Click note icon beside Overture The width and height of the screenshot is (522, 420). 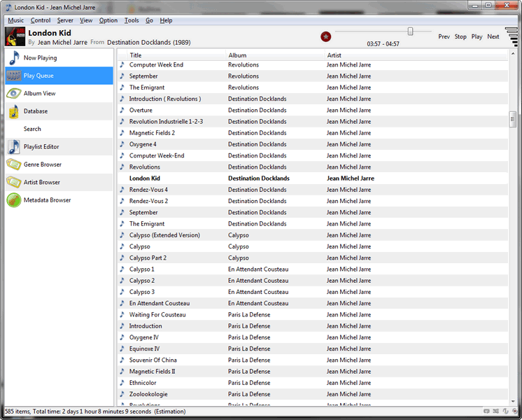point(122,110)
